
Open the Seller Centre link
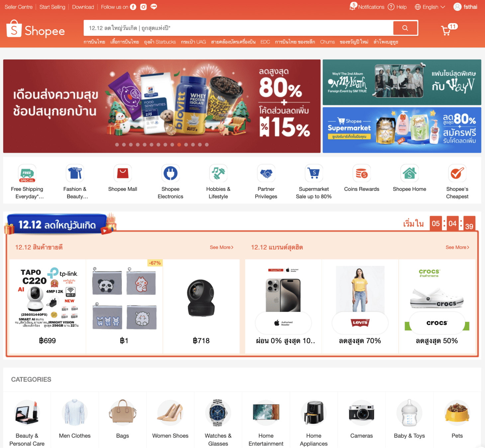(19, 7)
